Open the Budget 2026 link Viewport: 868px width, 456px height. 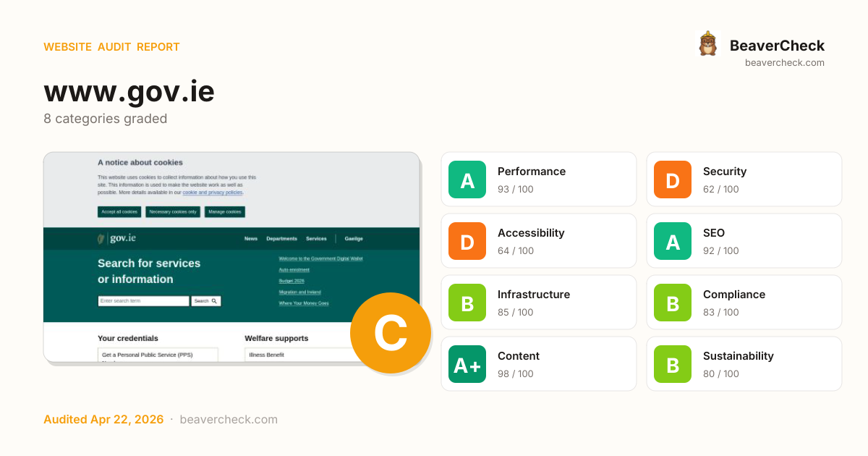292,281
